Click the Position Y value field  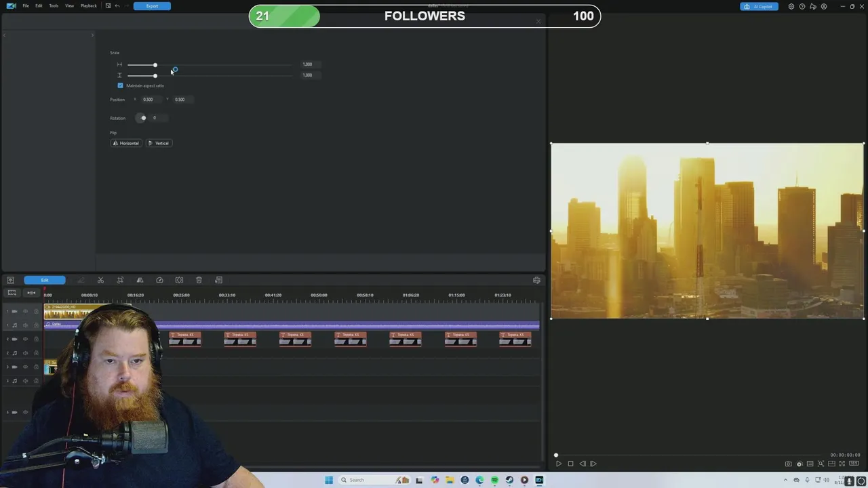[182, 100]
